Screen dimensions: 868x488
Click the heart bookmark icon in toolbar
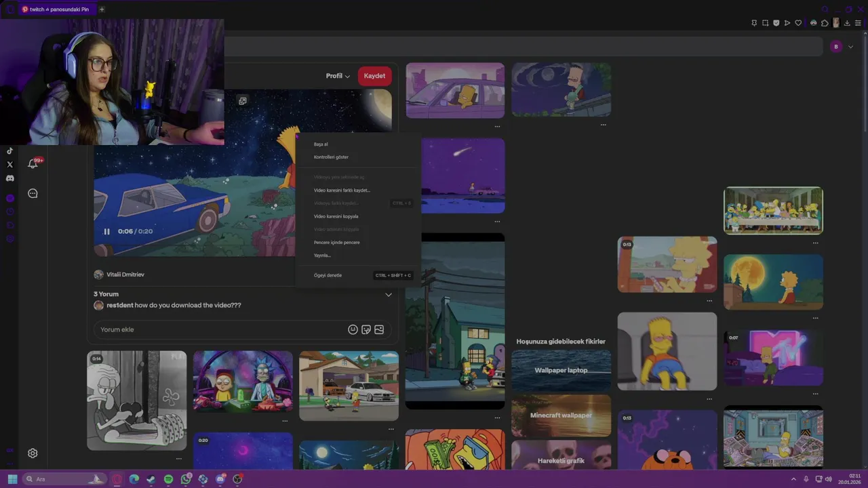[798, 23]
